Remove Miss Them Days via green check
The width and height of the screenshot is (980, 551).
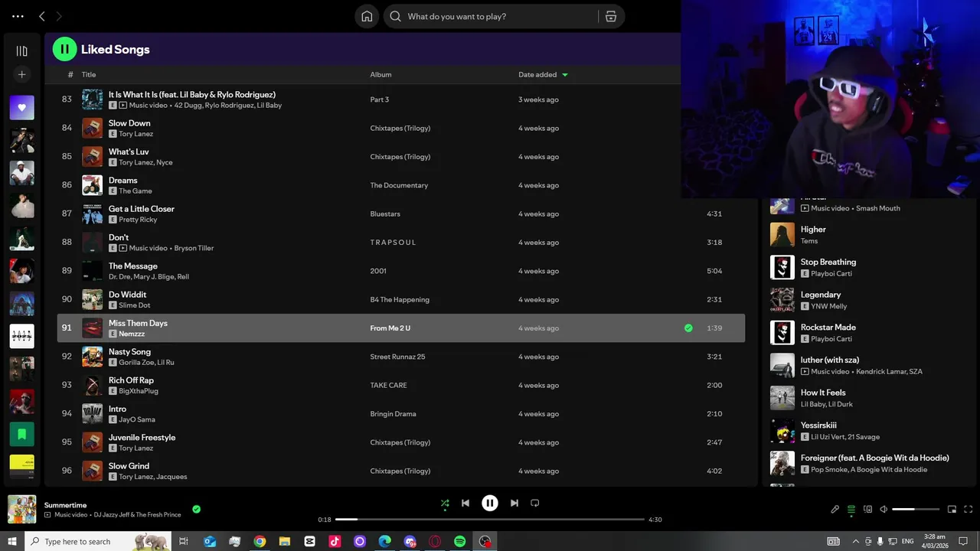coord(688,328)
